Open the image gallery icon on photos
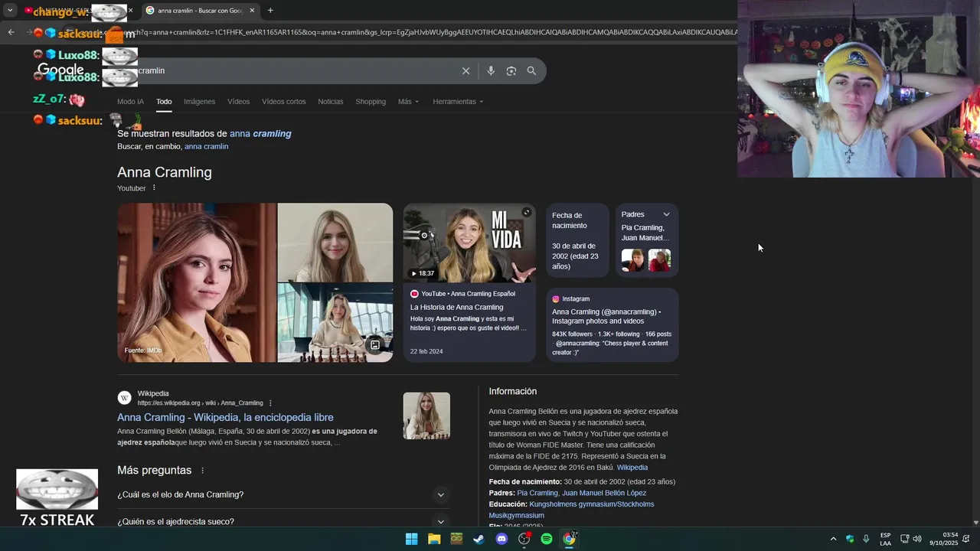The image size is (980, 551). coord(375,345)
